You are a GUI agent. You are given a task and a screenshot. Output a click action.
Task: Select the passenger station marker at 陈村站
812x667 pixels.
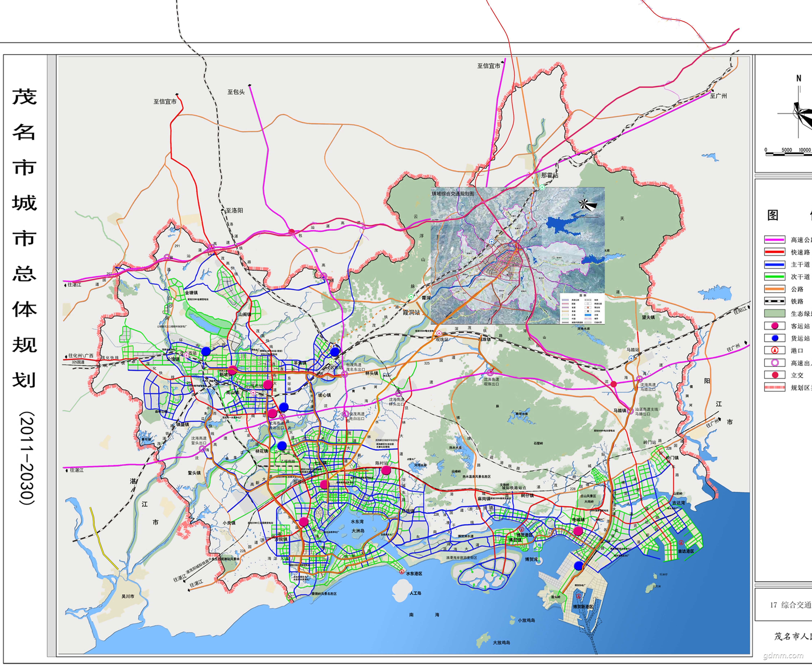386,470
